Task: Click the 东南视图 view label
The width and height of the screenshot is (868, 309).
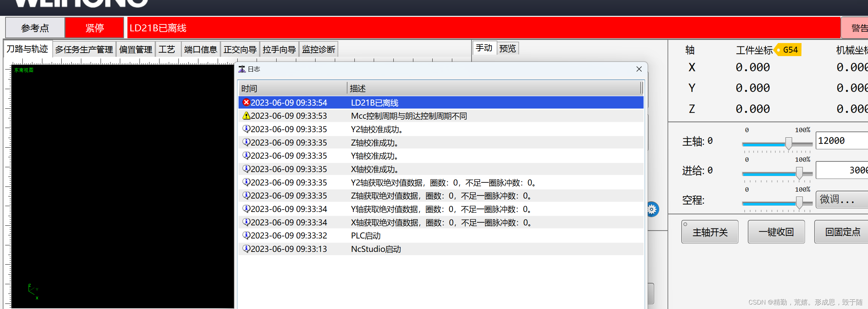Action: tap(24, 70)
